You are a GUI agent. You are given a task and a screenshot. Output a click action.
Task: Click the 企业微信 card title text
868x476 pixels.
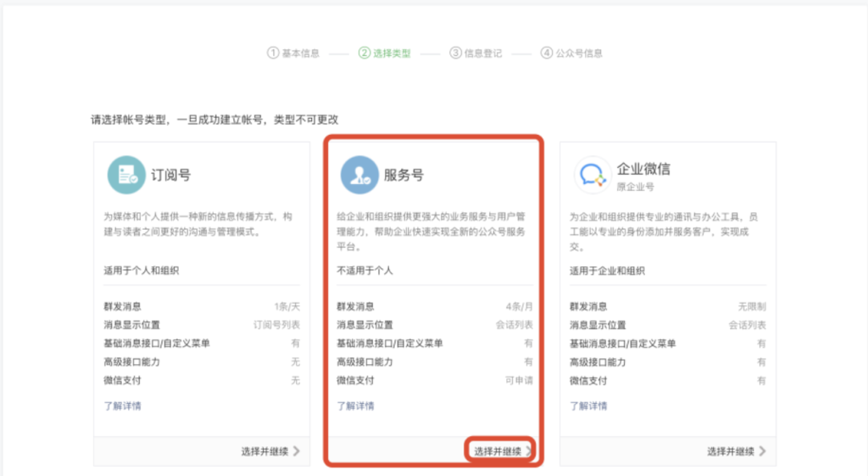click(x=643, y=169)
